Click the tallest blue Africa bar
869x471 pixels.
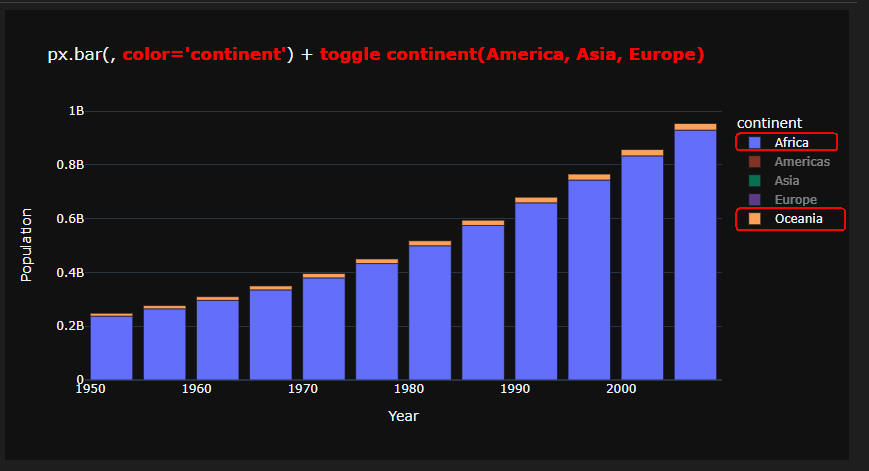(x=695, y=255)
